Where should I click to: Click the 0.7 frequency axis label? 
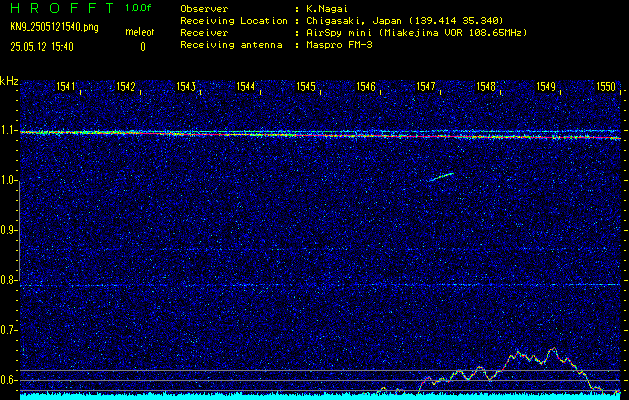(8, 330)
